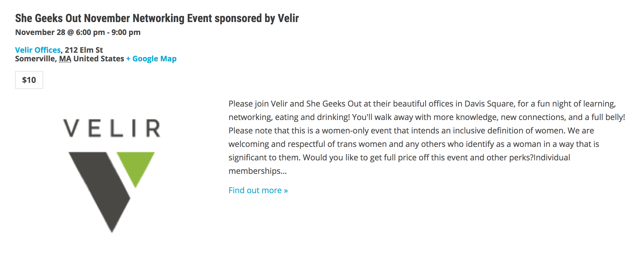Click the MA state abbreviation

(x=65, y=59)
